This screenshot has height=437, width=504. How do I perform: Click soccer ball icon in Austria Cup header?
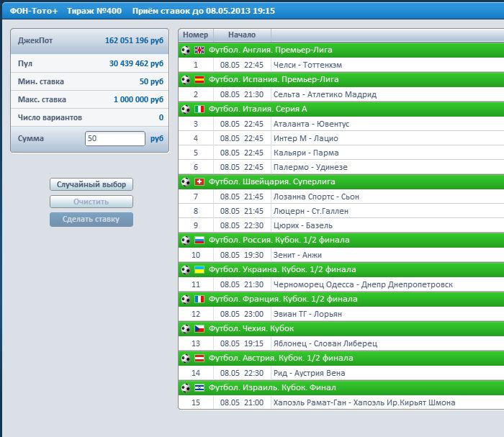point(186,359)
